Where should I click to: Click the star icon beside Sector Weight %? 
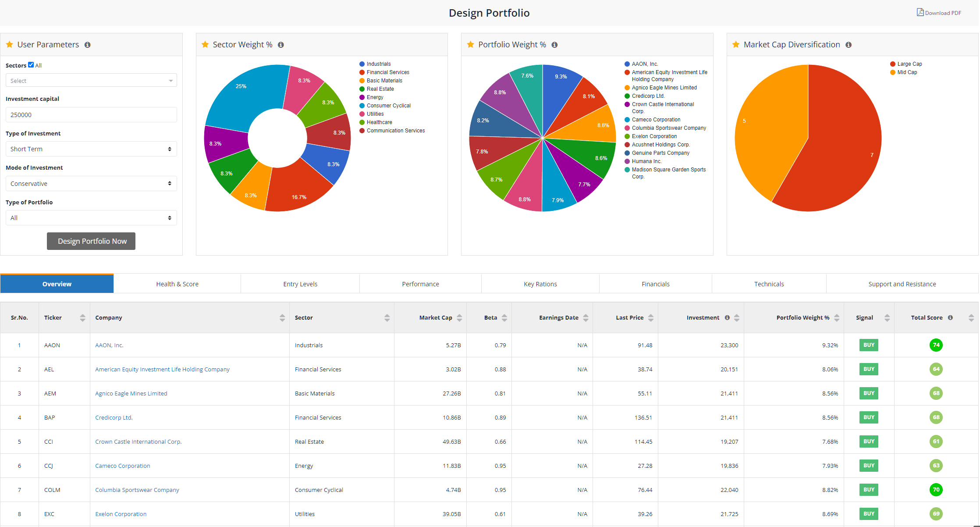[x=205, y=44]
